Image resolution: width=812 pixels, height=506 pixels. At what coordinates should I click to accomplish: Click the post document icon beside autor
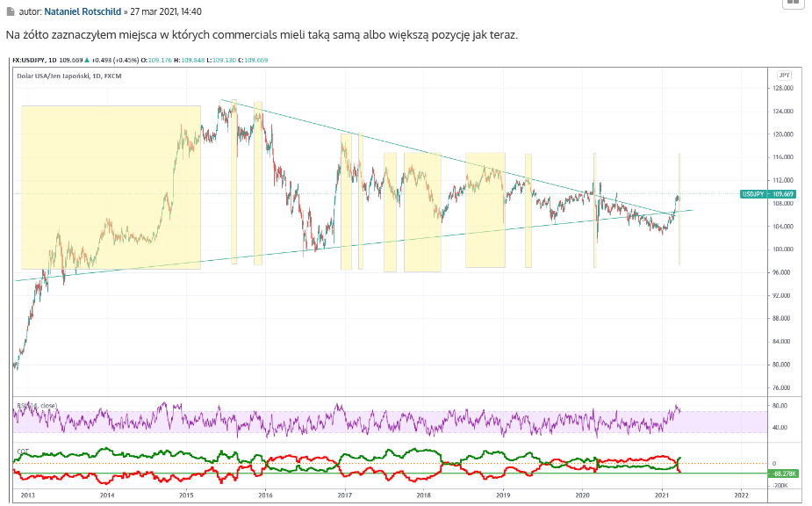[10, 13]
